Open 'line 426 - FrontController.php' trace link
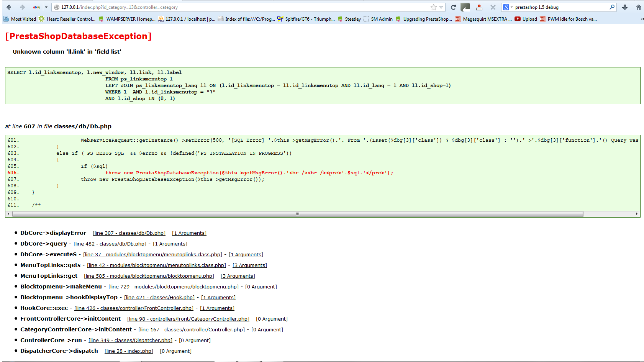Image resolution: width=644 pixels, height=362 pixels. 134,308
